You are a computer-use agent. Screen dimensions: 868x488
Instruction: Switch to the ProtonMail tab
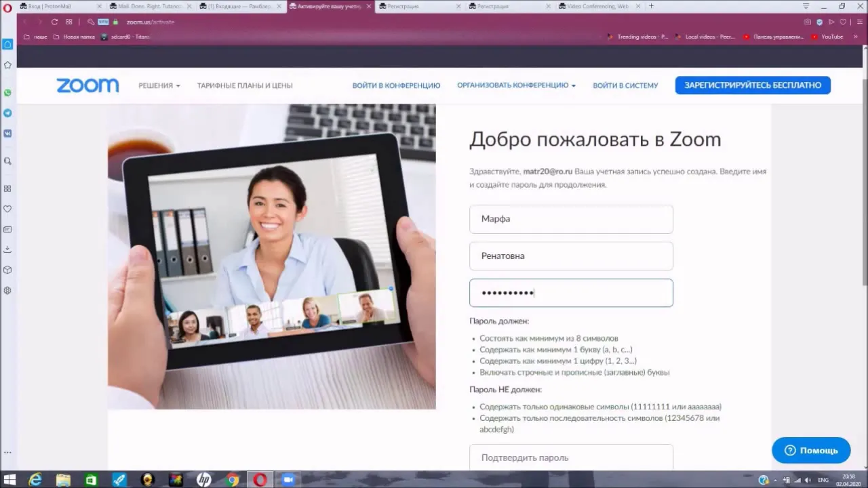[x=61, y=6]
